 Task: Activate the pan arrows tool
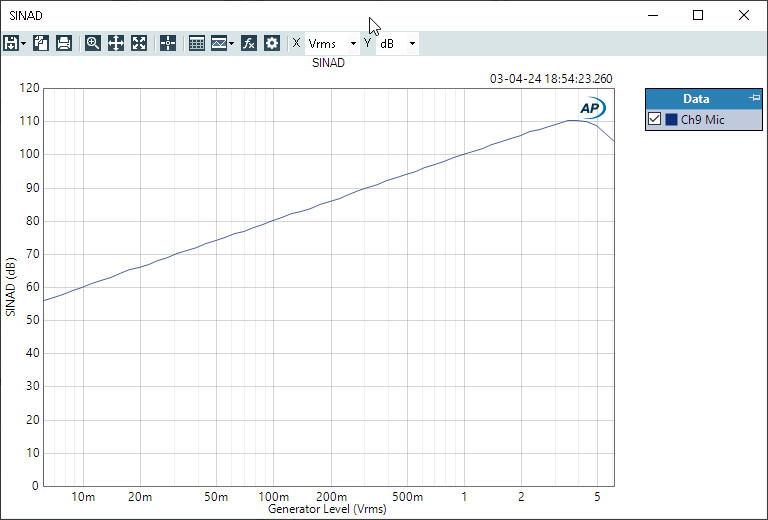[x=116, y=43]
